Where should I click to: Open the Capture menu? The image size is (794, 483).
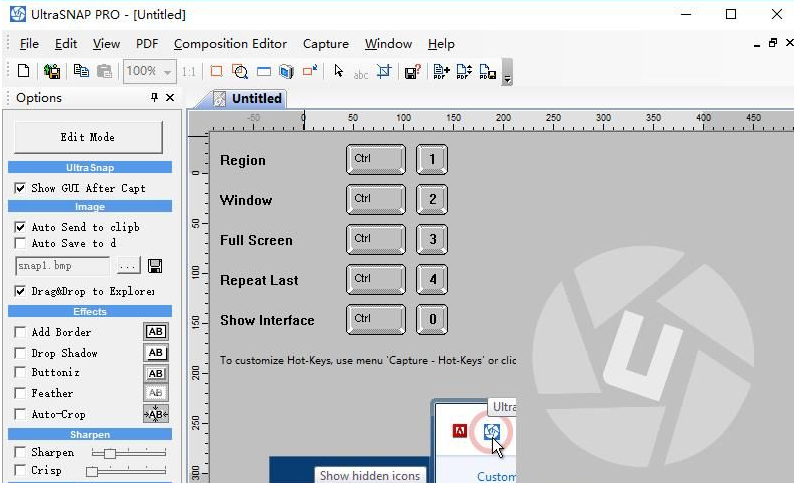point(326,44)
